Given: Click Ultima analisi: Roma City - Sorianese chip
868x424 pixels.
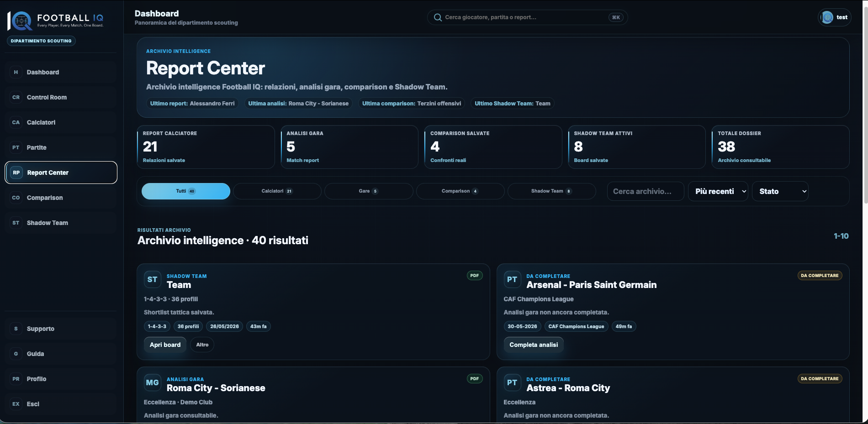Looking at the screenshot, I should click(298, 104).
